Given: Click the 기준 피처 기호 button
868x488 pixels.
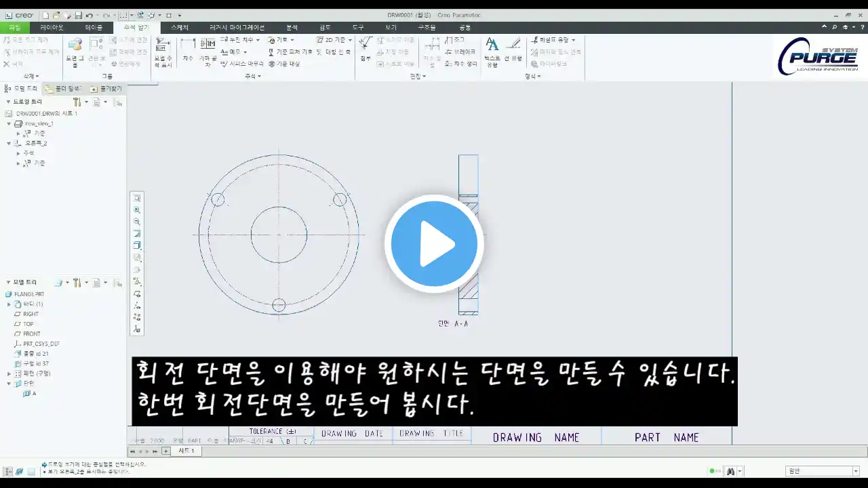Looking at the screenshot, I should click(x=290, y=52).
